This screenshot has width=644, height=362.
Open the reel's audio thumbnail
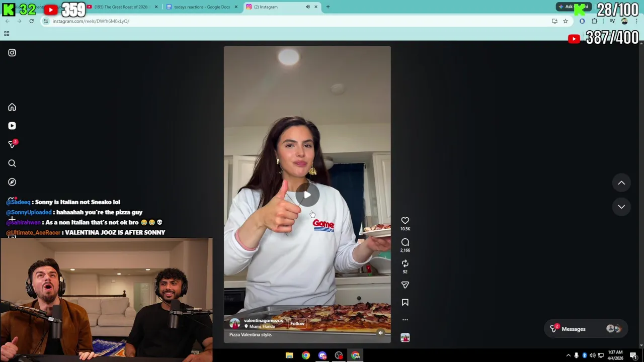(x=405, y=338)
